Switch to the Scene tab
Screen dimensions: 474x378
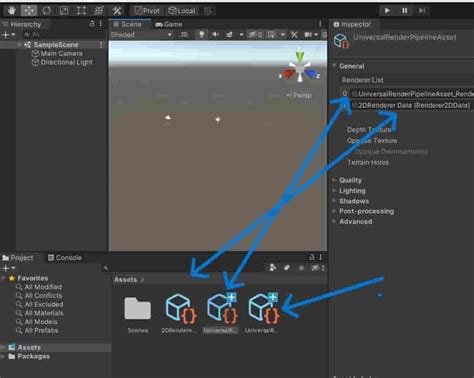coord(127,24)
